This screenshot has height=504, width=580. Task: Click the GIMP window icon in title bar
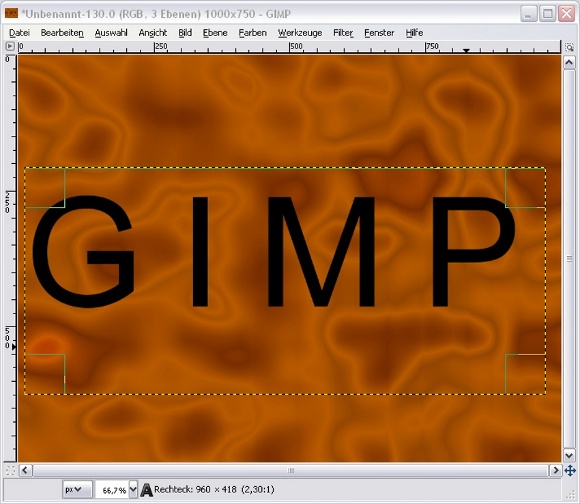pos(11,14)
